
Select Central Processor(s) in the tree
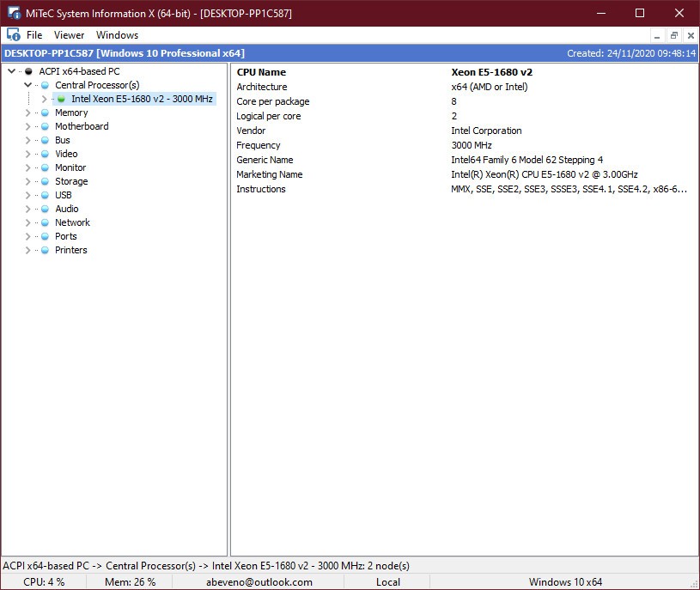coord(97,85)
